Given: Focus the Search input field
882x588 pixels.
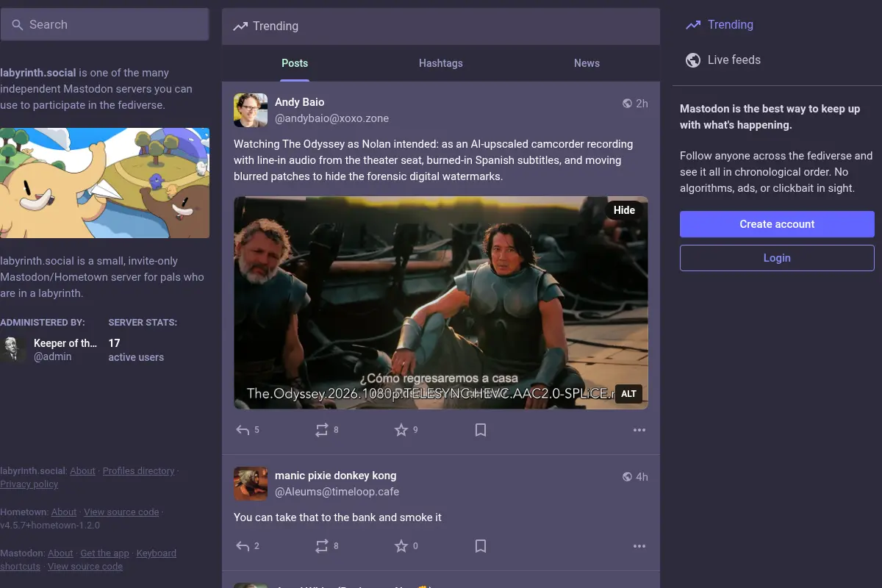Looking at the screenshot, I should tap(105, 24).
